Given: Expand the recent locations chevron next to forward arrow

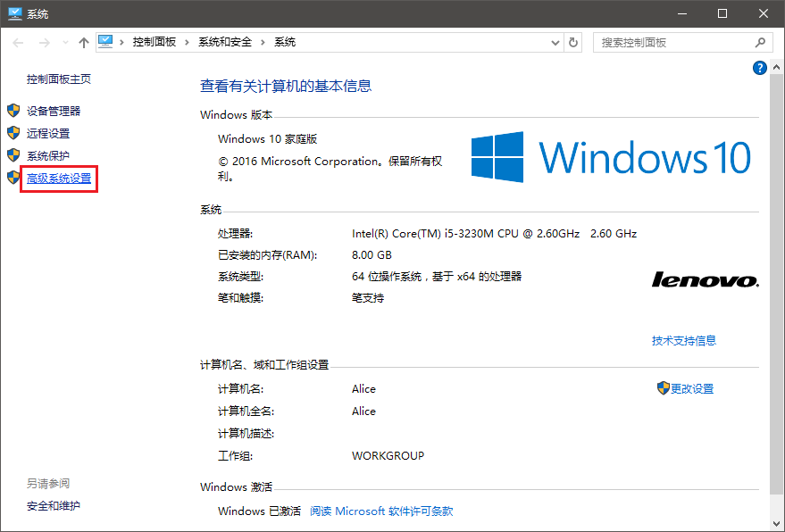Looking at the screenshot, I should 64,41.
